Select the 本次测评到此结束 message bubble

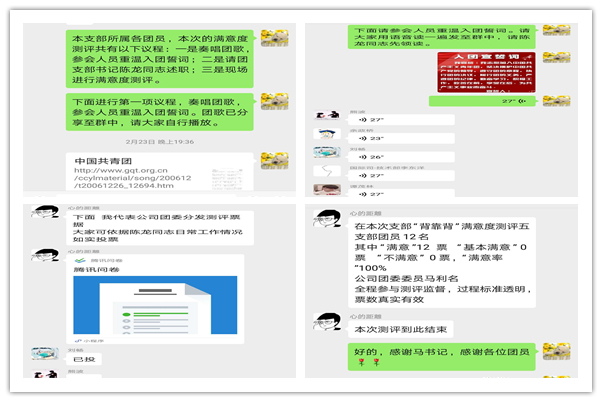pos(400,329)
